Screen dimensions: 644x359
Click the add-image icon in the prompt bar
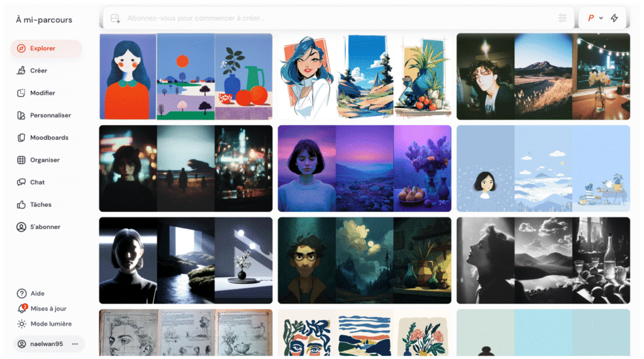point(115,18)
